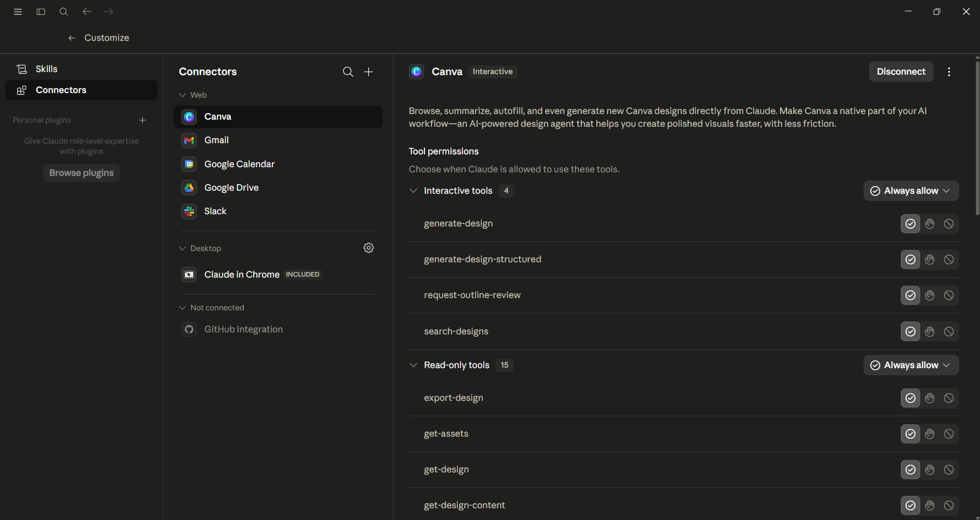Click the Interactive badge next to Canva
Screen dimensions: 980x520
[x=493, y=72]
